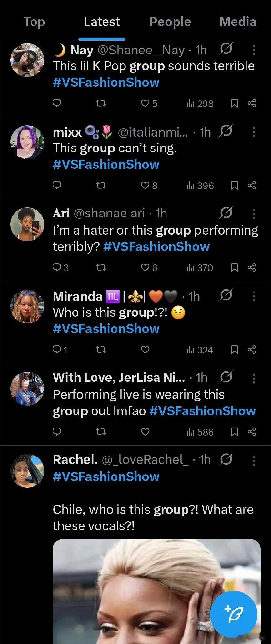Screen dimensions: 271x644
Task: Retweet mixx's "can't sing" tweet
Action: tap(101, 185)
